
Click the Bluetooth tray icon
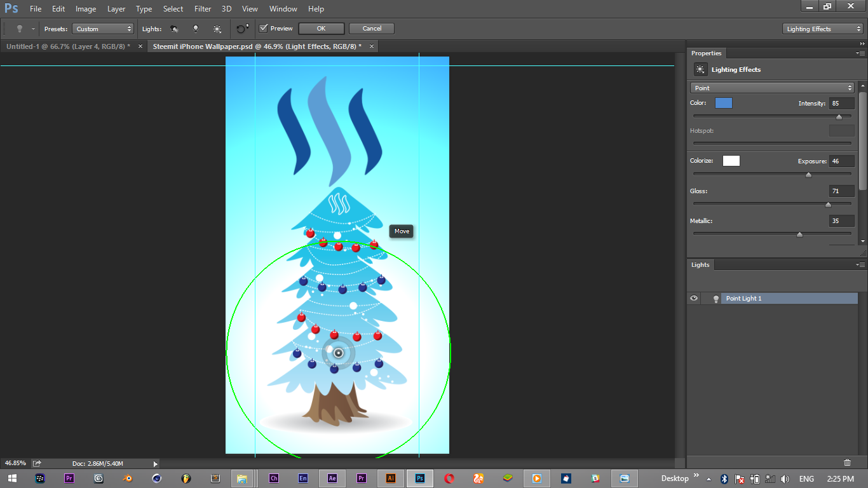point(724,478)
